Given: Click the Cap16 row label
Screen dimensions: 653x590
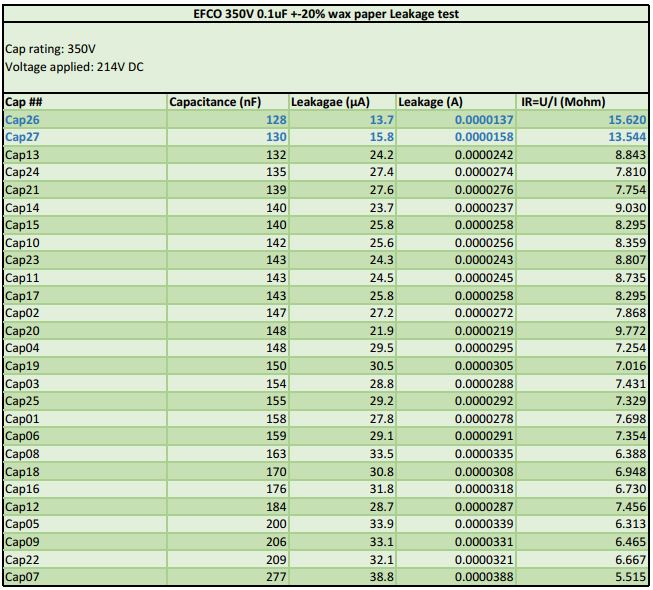Looking at the screenshot, I should [22, 489].
